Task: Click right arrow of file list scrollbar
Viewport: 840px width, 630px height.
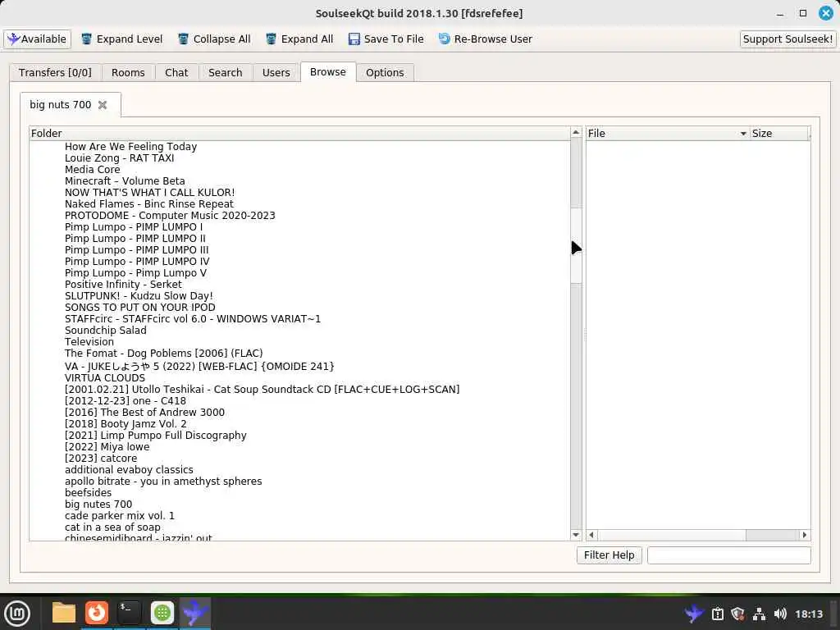Action: click(804, 535)
